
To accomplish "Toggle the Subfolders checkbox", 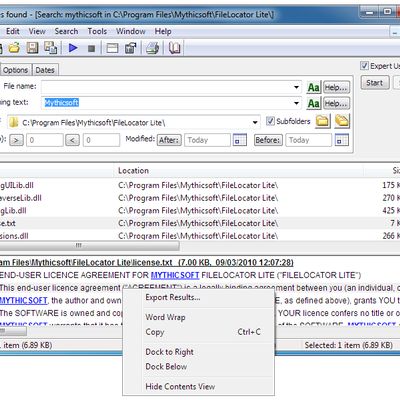I will click(270, 121).
